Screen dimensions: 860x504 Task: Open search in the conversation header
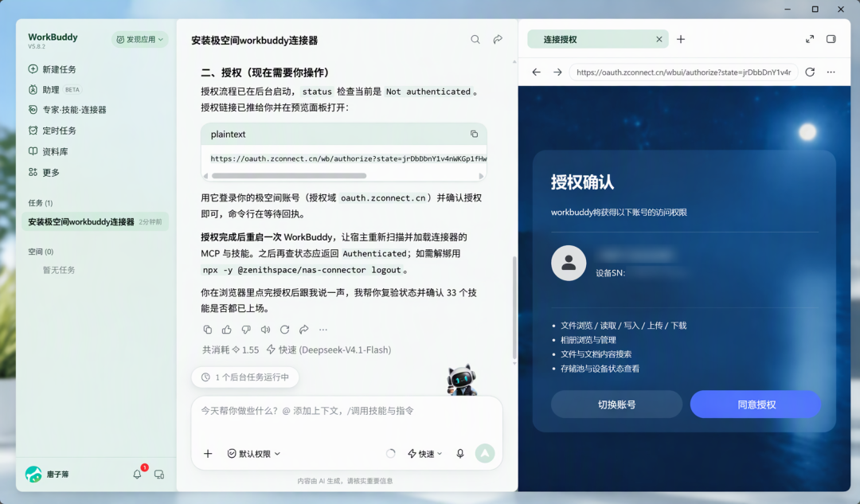coord(475,40)
